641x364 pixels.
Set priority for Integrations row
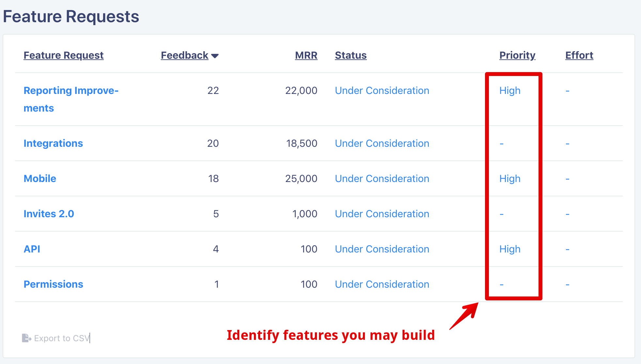pos(502,144)
